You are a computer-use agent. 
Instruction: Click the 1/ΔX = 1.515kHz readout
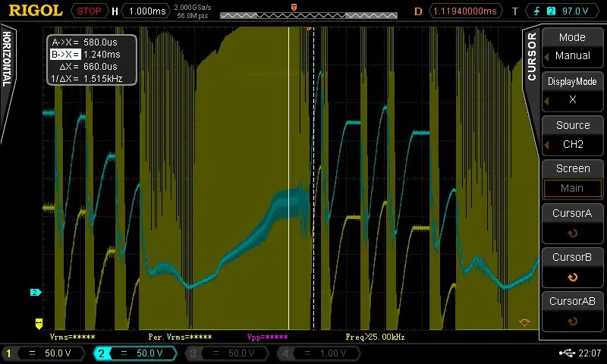click(x=86, y=79)
